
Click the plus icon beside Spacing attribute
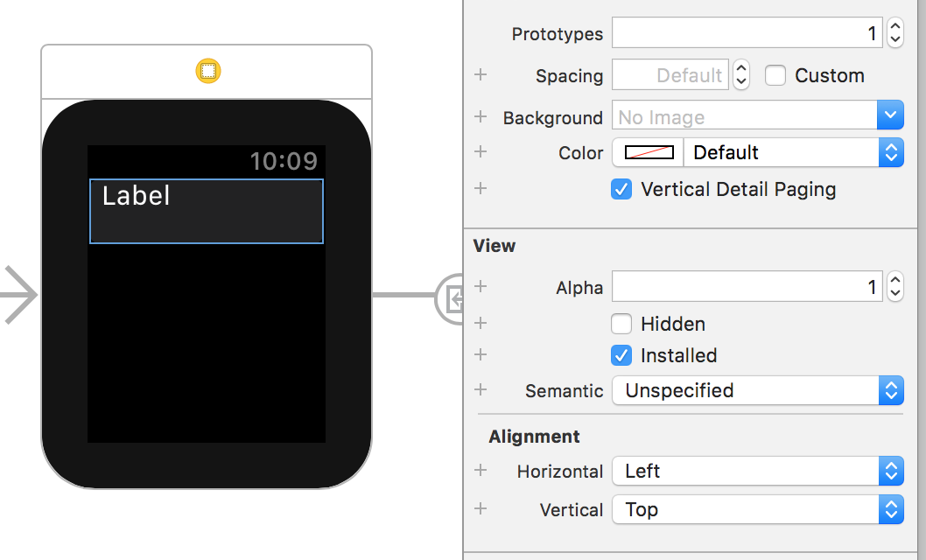tap(480, 75)
